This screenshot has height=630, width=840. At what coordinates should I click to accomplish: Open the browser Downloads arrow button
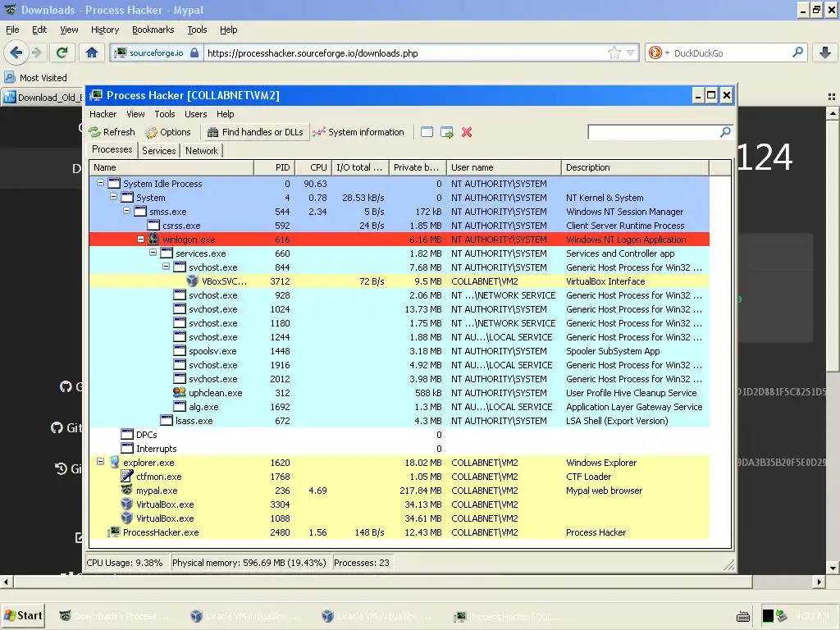pos(825,52)
